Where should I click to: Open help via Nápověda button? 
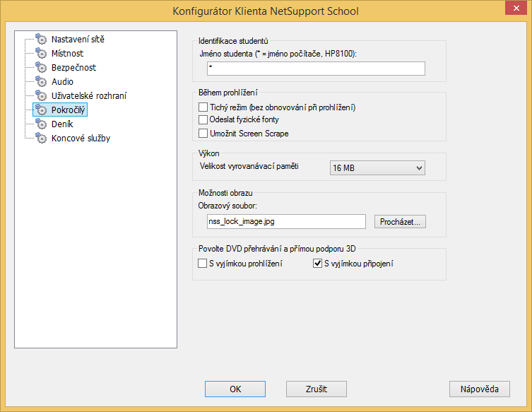(x=480, y=389)
